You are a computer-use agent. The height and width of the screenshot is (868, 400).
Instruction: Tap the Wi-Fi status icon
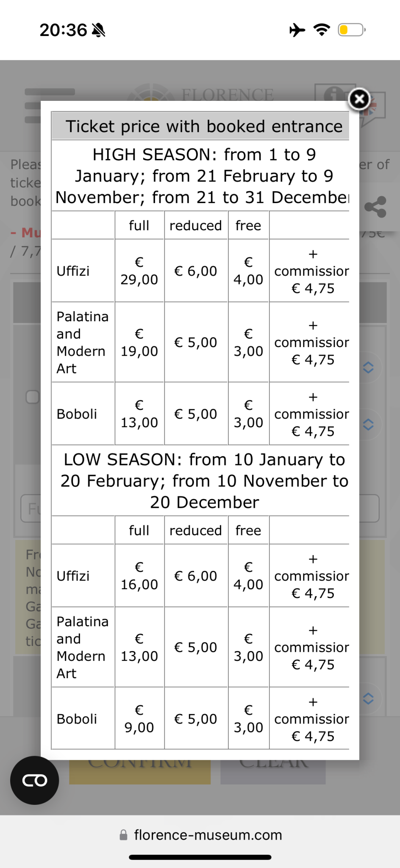pos(322,30)
